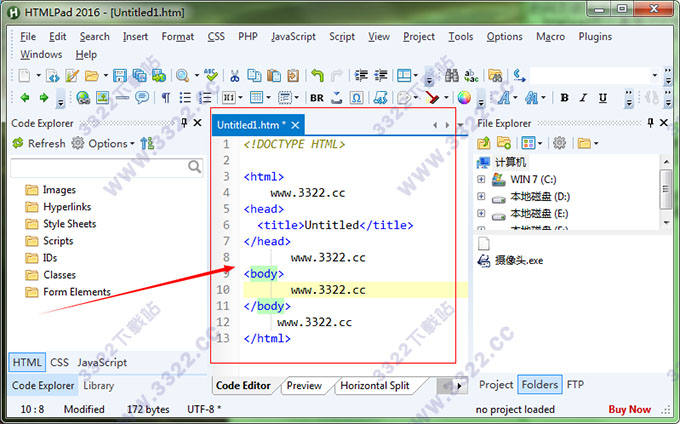
Task: Click the Save All toolbar icon
Action: (x=139, y=76)
